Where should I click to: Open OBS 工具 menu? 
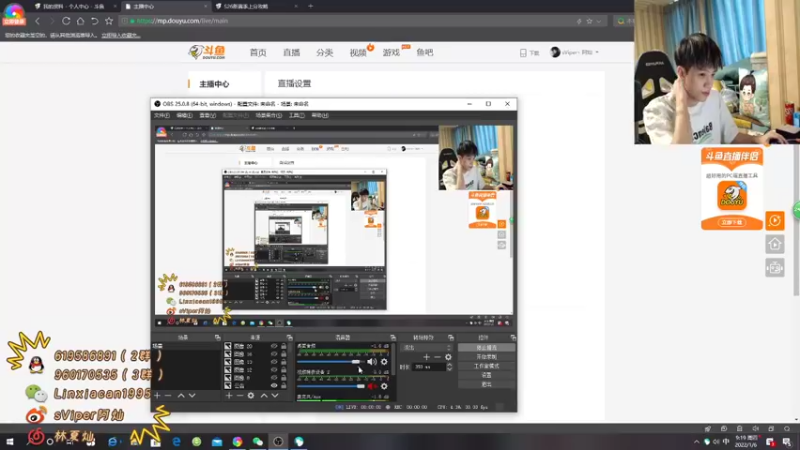click(296, 115)
